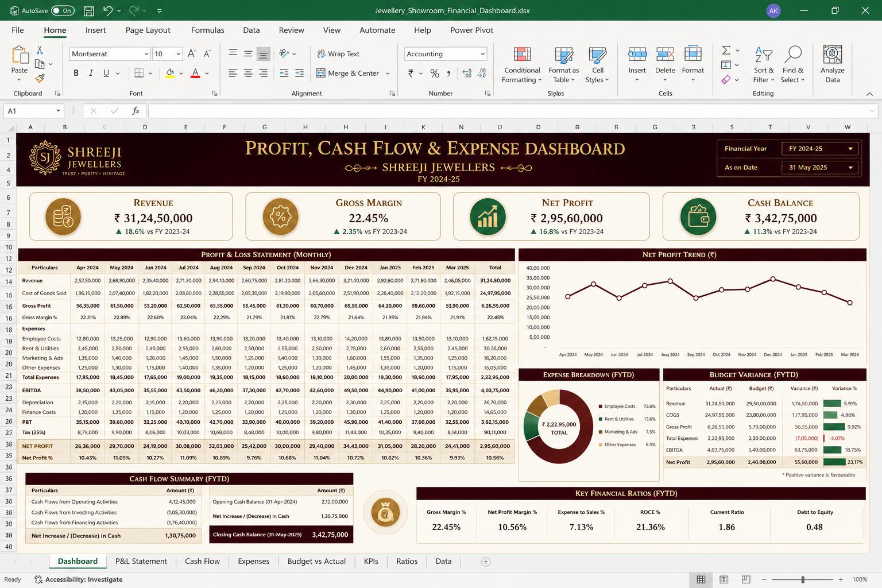Click the Font Color red swatch

tap(195, 73)
